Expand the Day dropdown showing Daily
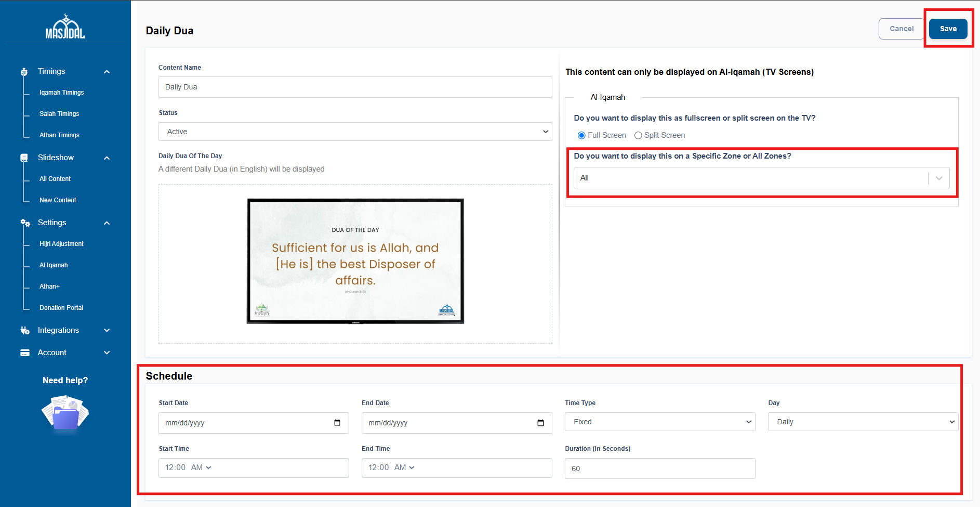The image size is (980, 507). click(863, 422)
